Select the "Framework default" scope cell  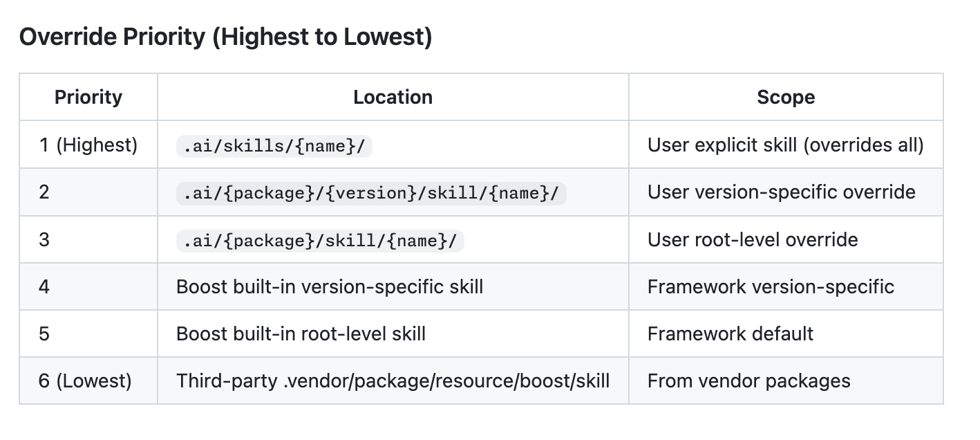pos(730,333)
